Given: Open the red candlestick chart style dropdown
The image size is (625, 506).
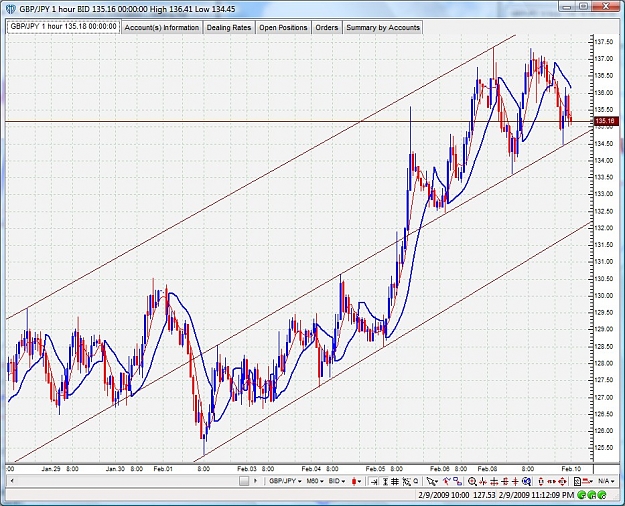Looking at the screenshot, I should (x=355, y=482).
